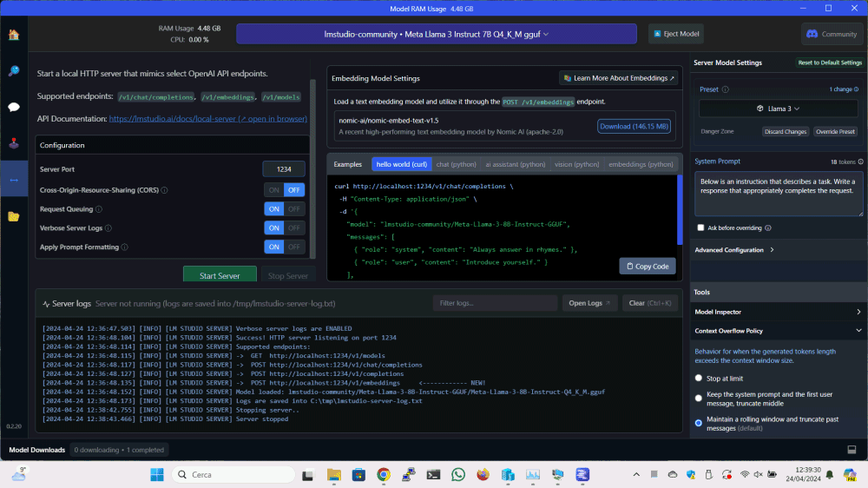Switch to the vision (python) tab

coord(577,164)
